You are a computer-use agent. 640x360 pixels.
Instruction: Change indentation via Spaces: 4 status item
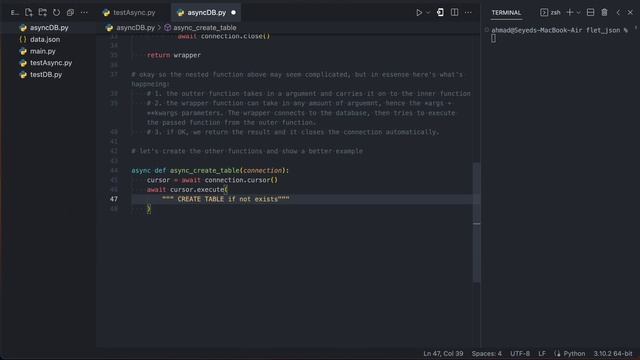pyautogui.click(x=487, y=353)
